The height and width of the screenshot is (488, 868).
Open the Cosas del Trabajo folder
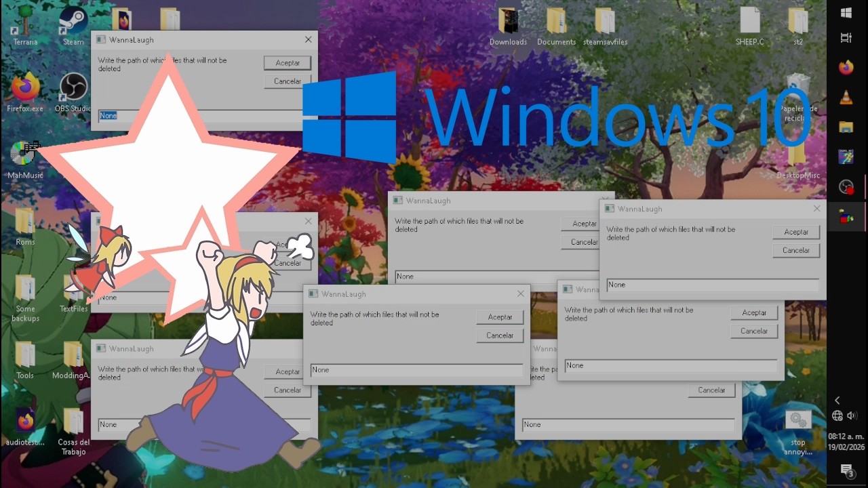coord(73,430)
